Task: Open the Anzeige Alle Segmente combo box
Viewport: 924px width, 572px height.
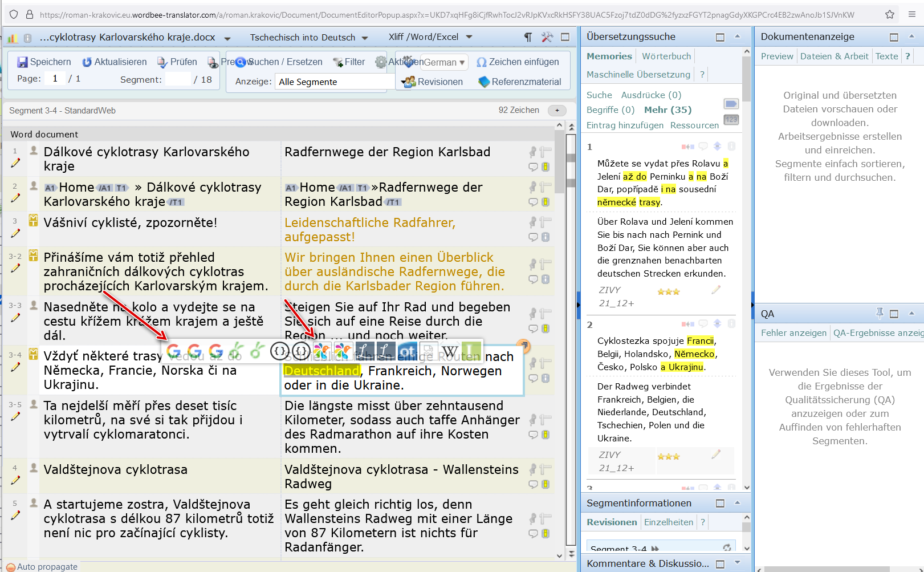Action: 334,82
